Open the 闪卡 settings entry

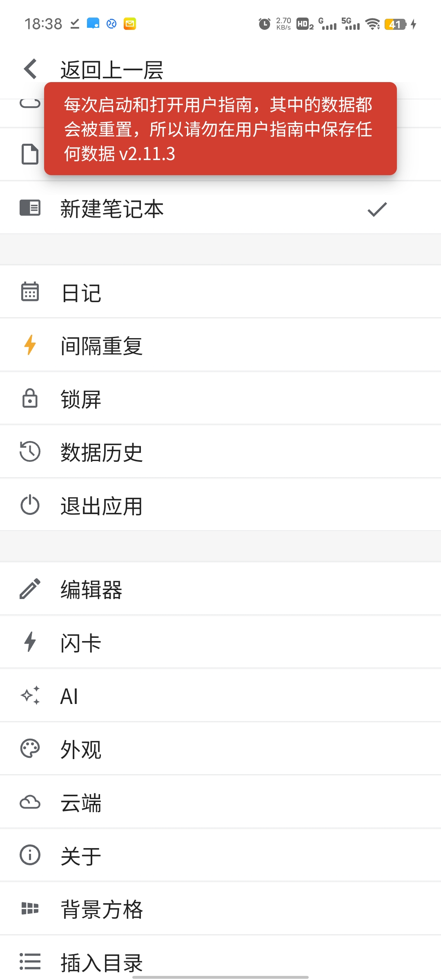pos(81,643)
